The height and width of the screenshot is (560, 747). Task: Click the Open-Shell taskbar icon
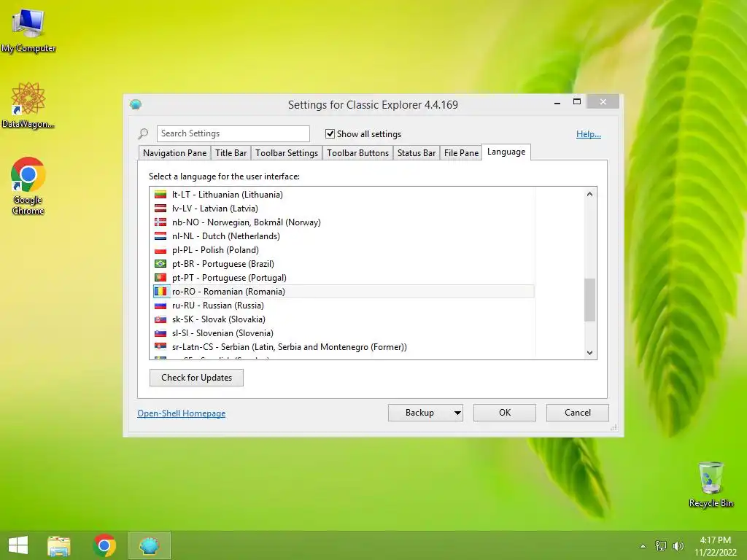[150, 545]
